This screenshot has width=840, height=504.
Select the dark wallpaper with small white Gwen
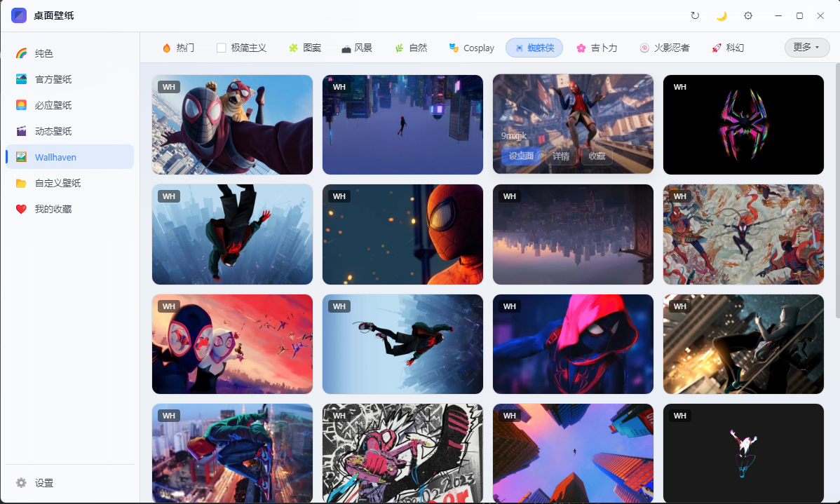tap(743, 453)
